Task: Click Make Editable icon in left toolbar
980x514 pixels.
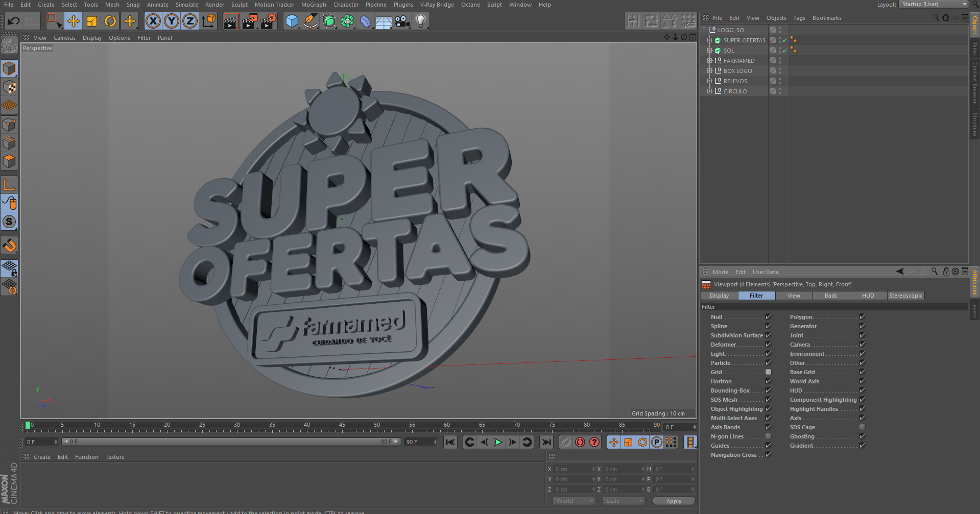Action: (9, 46)
